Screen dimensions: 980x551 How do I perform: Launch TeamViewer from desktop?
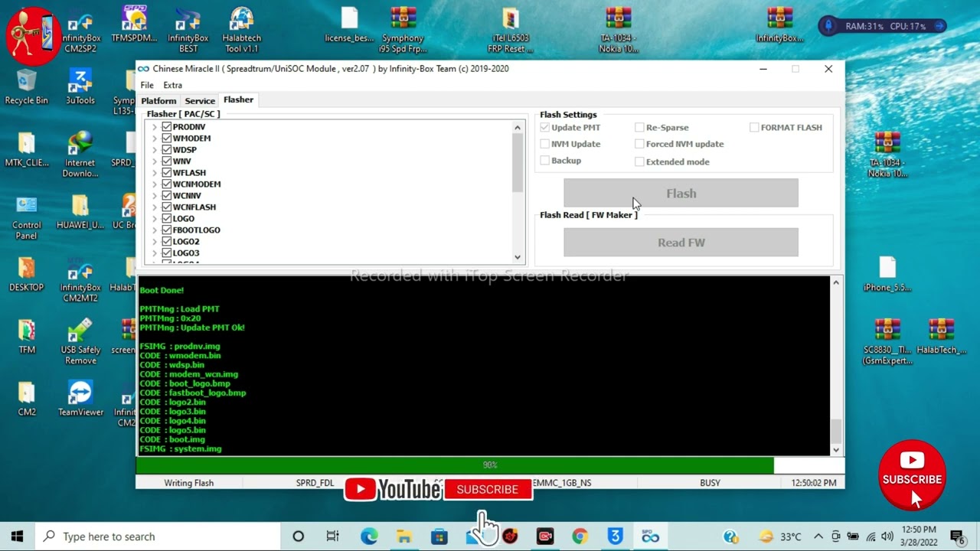point(80,399)
